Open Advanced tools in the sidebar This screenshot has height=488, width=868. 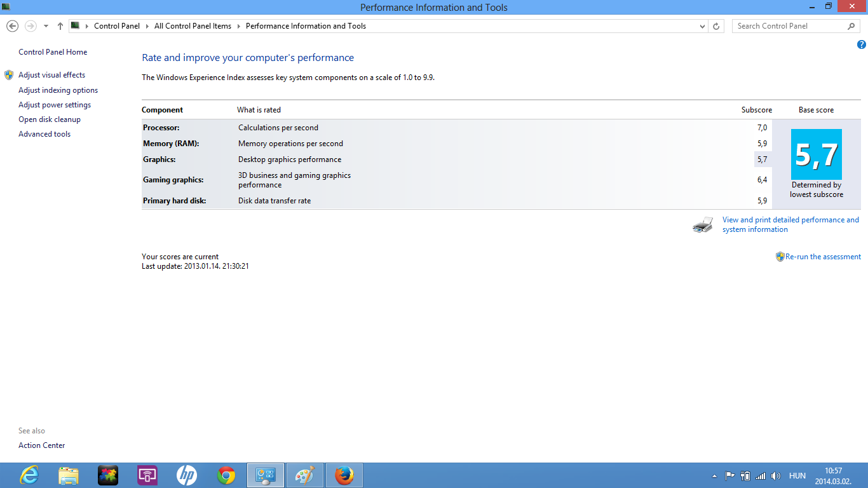[44, 134]
